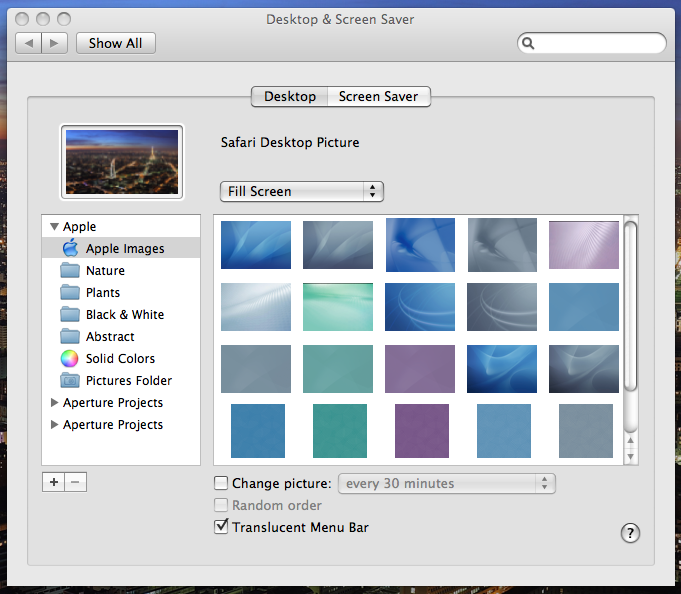This screenshot has height=594, width=681.
Task: Choose the blue Aqua wallpaper in first row
Action: (256, 245)
